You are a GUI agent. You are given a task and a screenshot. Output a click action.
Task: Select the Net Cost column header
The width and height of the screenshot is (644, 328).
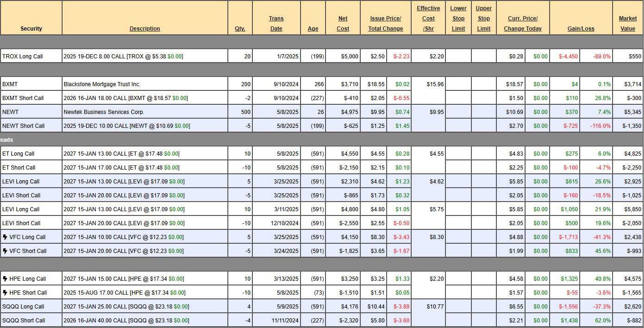point(343,24)
